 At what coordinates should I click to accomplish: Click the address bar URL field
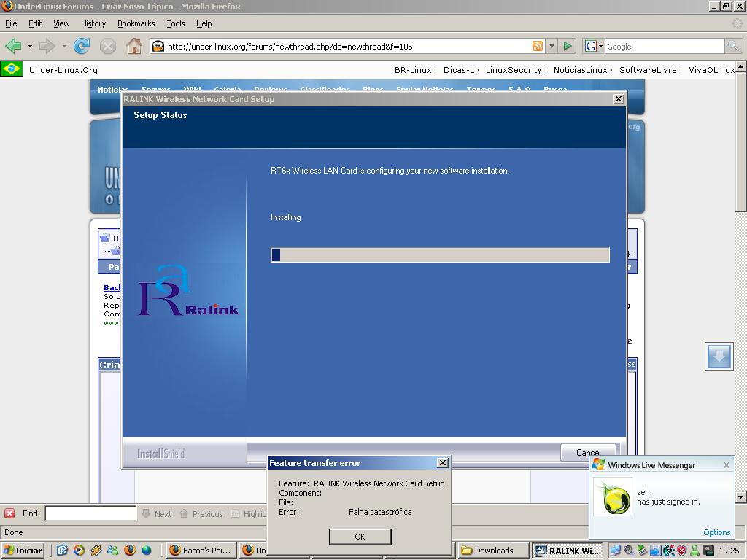pyautogui.click(x=348, y=46)
